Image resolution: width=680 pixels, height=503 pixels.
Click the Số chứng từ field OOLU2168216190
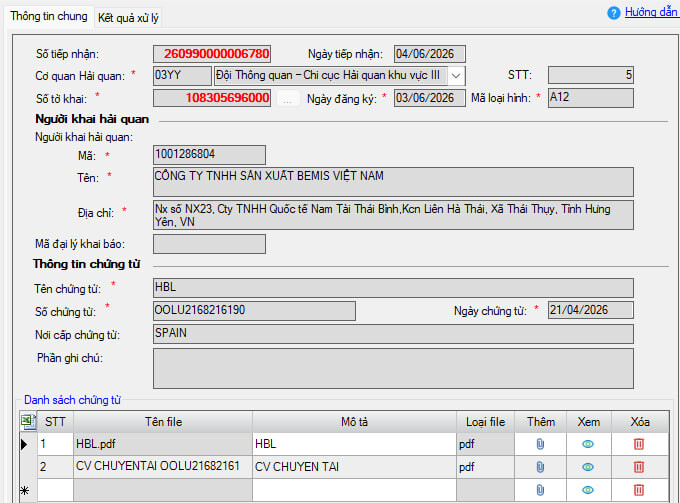(254, 311)
